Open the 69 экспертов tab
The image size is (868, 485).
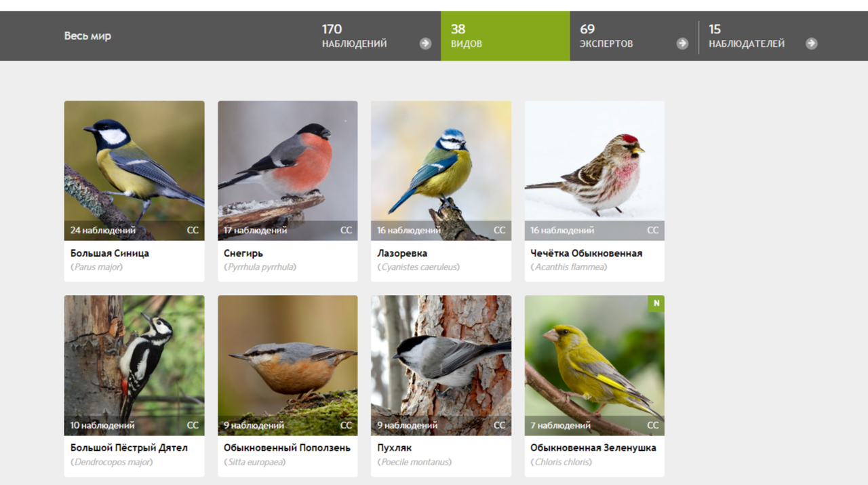[633, 36]
